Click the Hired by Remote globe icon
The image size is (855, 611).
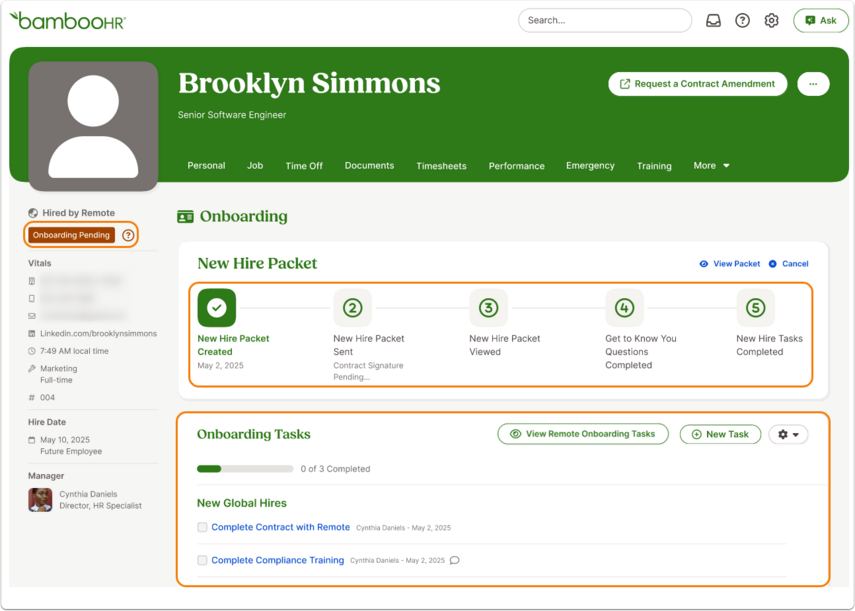coord(33,213)
